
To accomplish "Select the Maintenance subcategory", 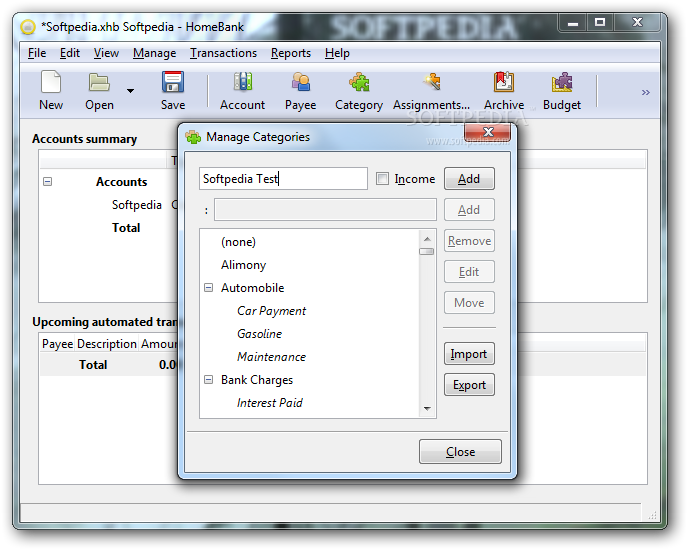I will pyautogui.click(x=309, y=357).
